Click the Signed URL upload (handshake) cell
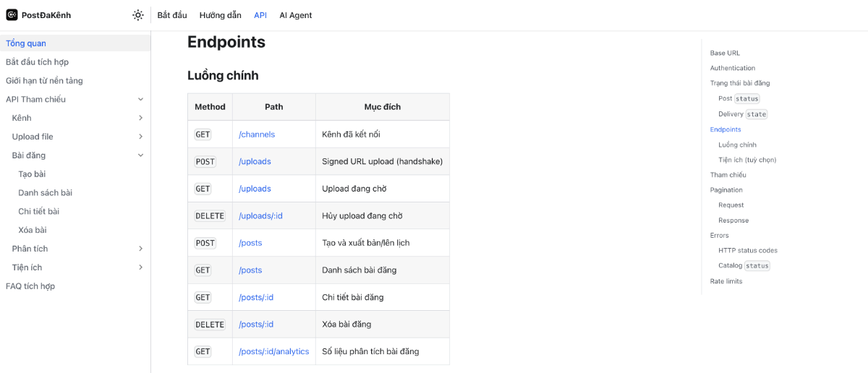Viewport: 868px width, 373px height. pos(383,162)
